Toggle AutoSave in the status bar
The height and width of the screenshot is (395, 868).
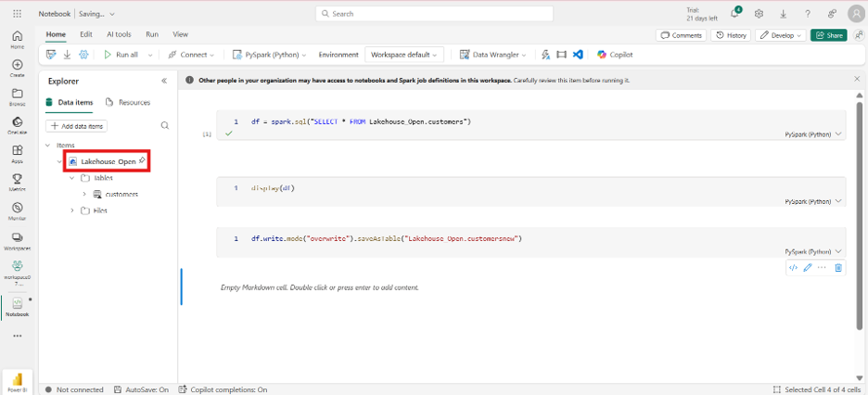point(141,389)
